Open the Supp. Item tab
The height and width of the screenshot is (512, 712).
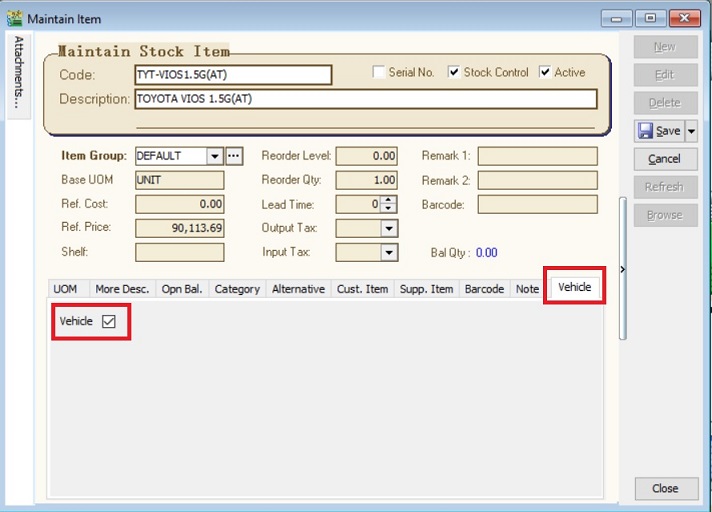426,289
